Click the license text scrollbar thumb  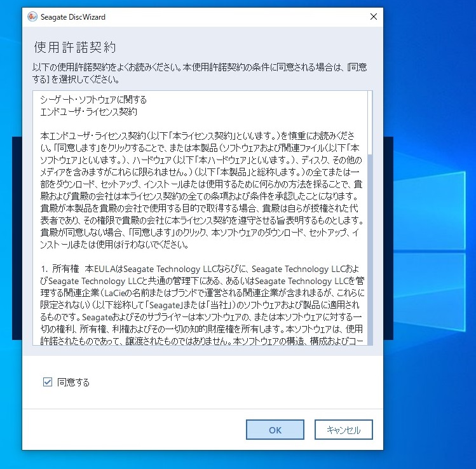coord(370,123)
